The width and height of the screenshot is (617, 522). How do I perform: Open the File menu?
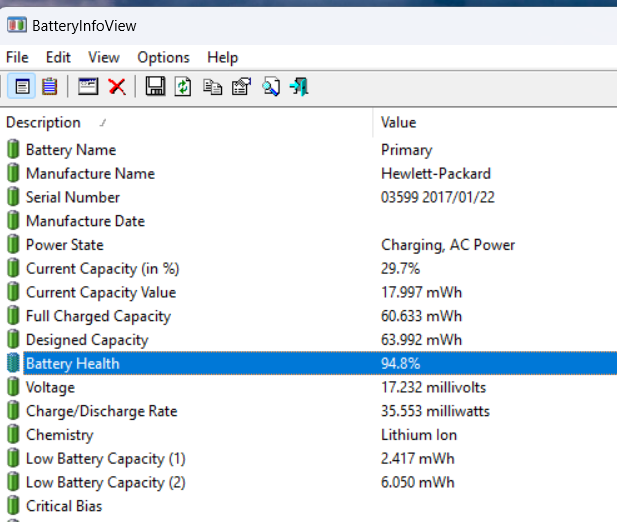pos(17,58)
